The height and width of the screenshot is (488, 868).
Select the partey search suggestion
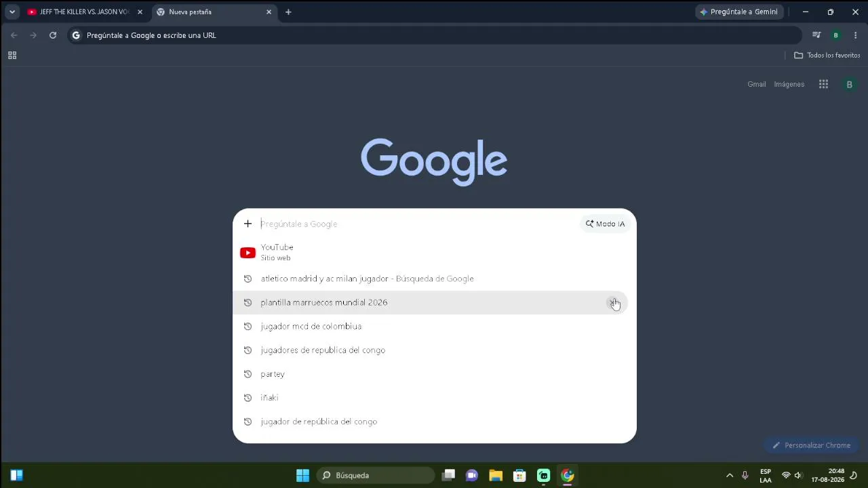click(x=435, y=374)
